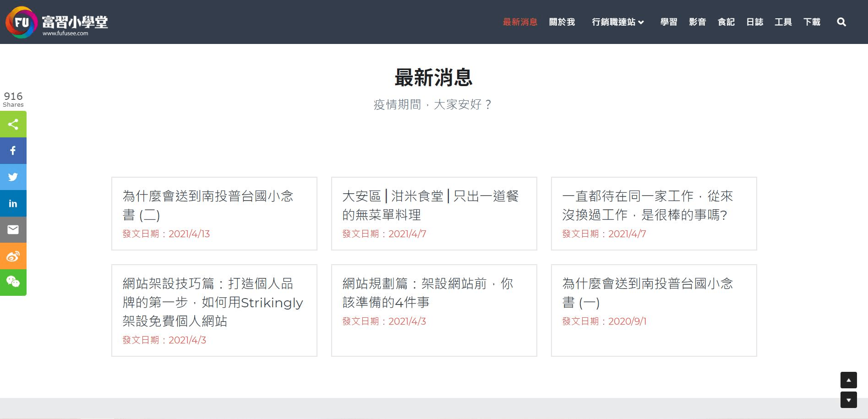Open the 大安區泔米食堂 article
Image resolution: width=868 pixels, height=419 pixels.
pos(430,205)
